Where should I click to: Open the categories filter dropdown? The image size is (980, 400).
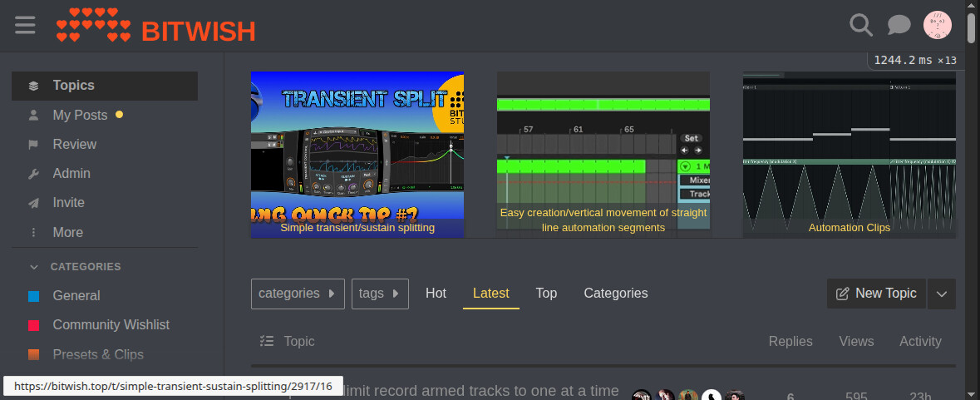click(298, 294)
